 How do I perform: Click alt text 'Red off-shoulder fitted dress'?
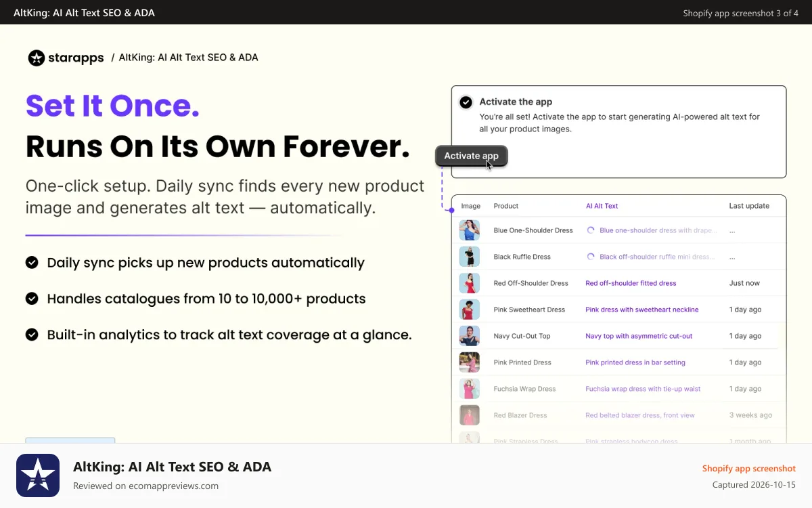click(631, 283)
